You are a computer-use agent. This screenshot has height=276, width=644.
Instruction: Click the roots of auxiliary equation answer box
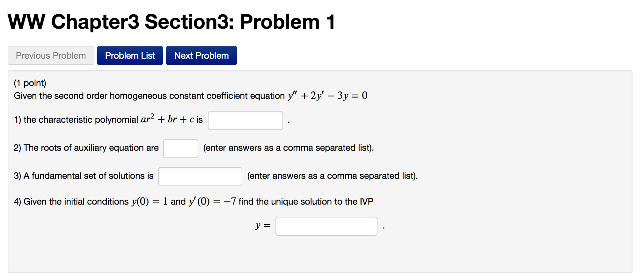(180, 148)
